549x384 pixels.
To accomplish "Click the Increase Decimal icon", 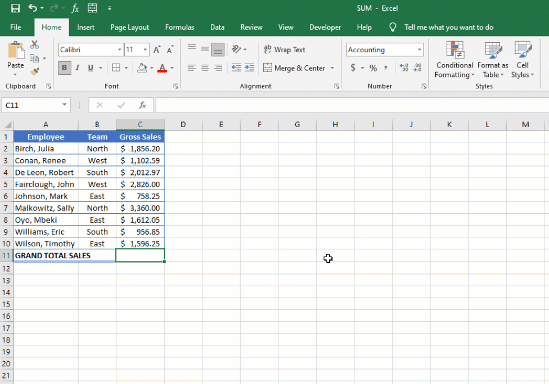I will [x=404, y=68].
